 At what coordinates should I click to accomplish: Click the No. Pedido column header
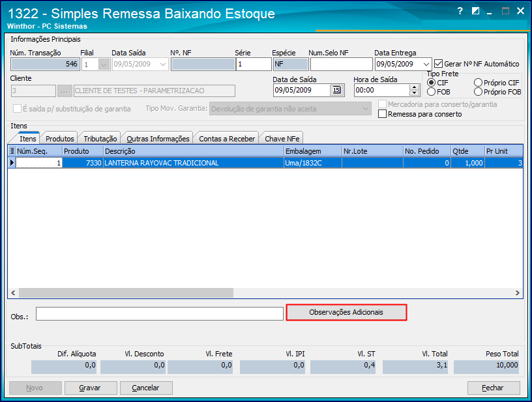point(427,151)
